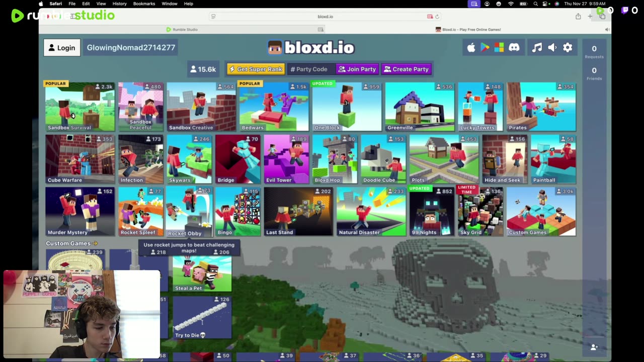644x362 pixels.
Task: Open the Murder Mystery game
Action: click(80, 212)
